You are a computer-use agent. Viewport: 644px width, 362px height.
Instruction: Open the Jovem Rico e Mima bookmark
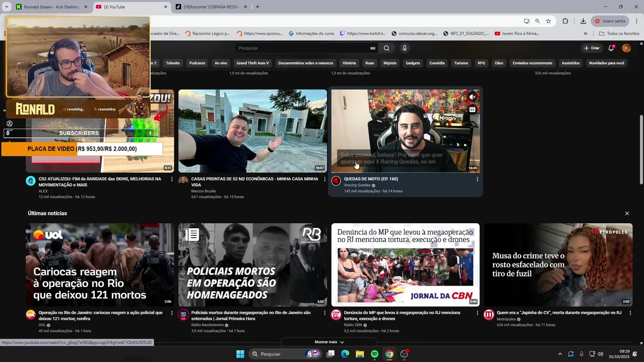517,34
